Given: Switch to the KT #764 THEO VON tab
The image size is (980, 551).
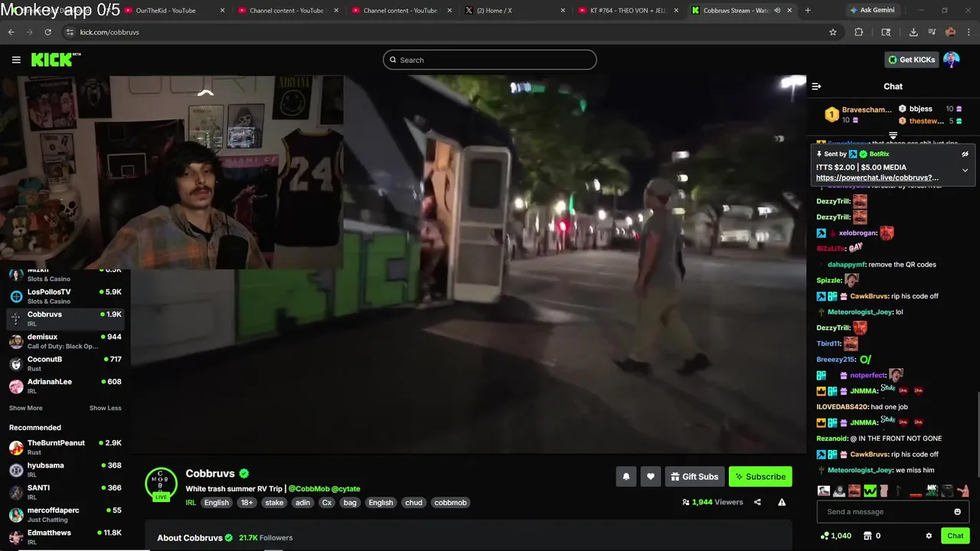Looking at the screenshot, I should 628,11.
